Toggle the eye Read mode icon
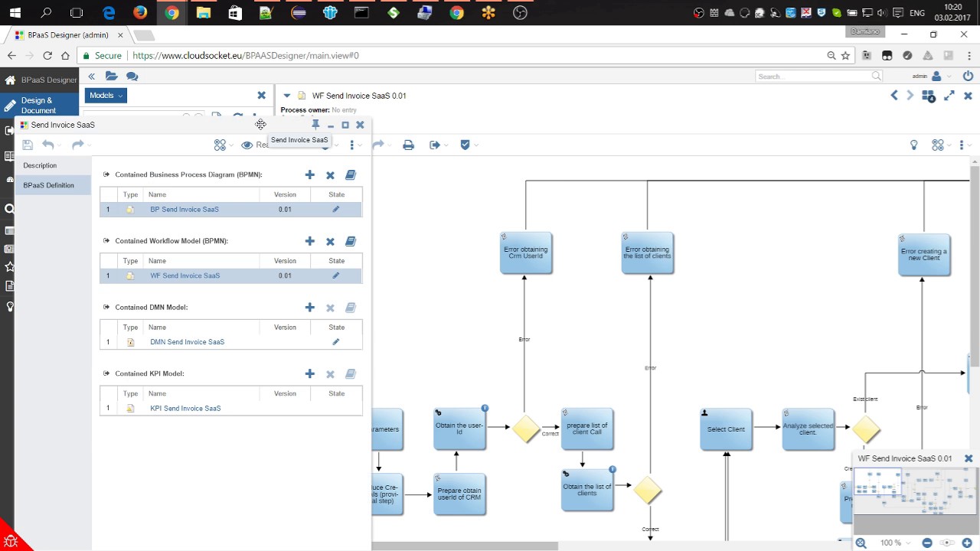Image resolution: width=980 pixels, height=551 pixels. [x=247, y=145]
